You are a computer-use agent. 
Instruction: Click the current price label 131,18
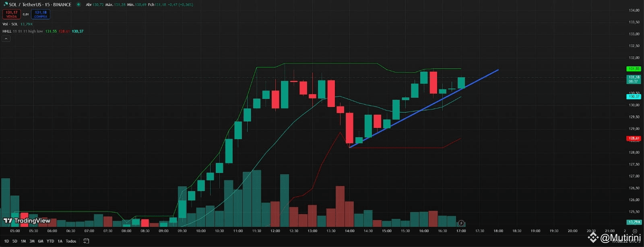[x=634, y=79]
